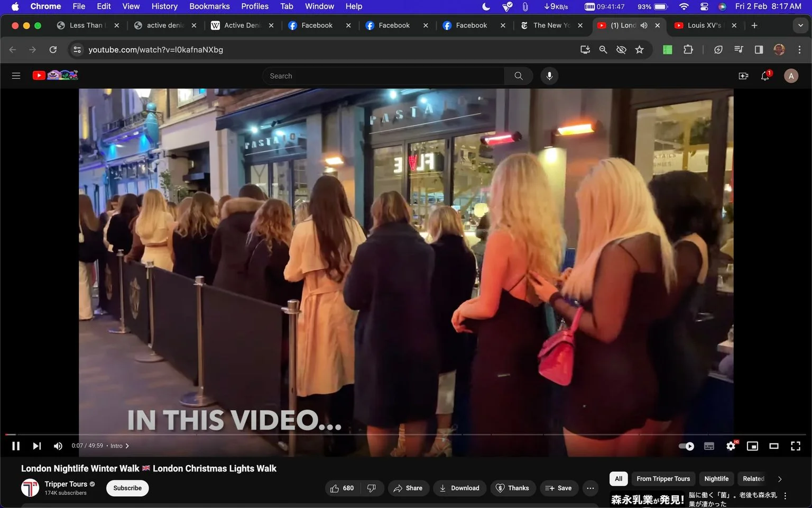Open zoom magnifier in address bar

pyautogui.click(x=603, y=50)
